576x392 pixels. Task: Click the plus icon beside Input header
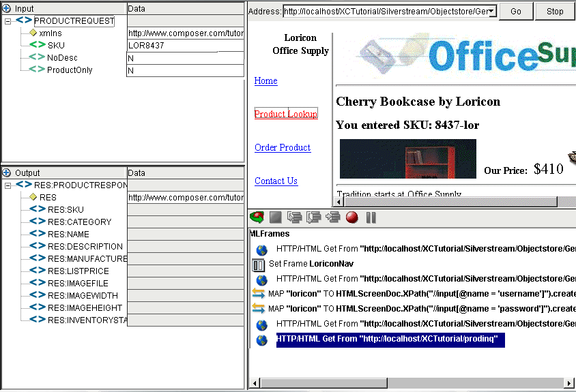(7, 8)
